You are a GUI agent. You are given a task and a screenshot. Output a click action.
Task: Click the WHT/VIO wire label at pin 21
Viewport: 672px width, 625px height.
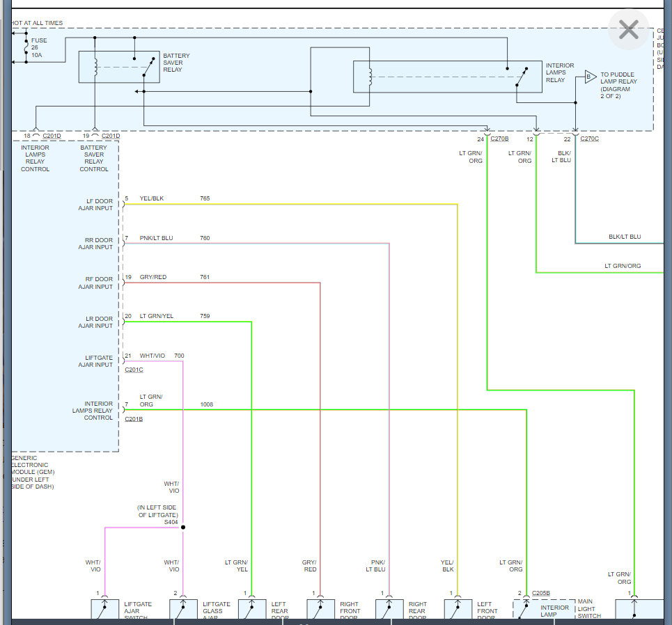click(152, 356)
